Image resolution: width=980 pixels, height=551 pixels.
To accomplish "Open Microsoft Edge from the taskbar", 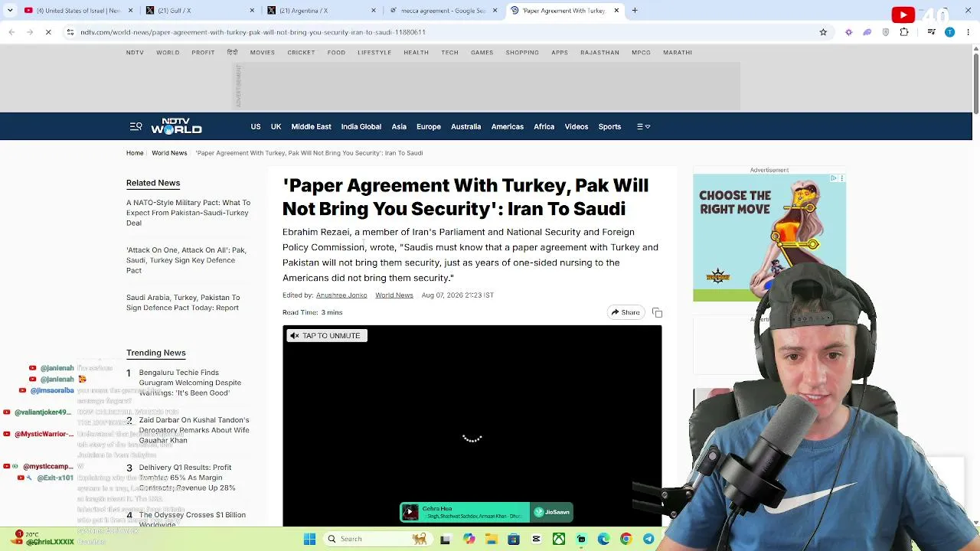I will 603,539.
